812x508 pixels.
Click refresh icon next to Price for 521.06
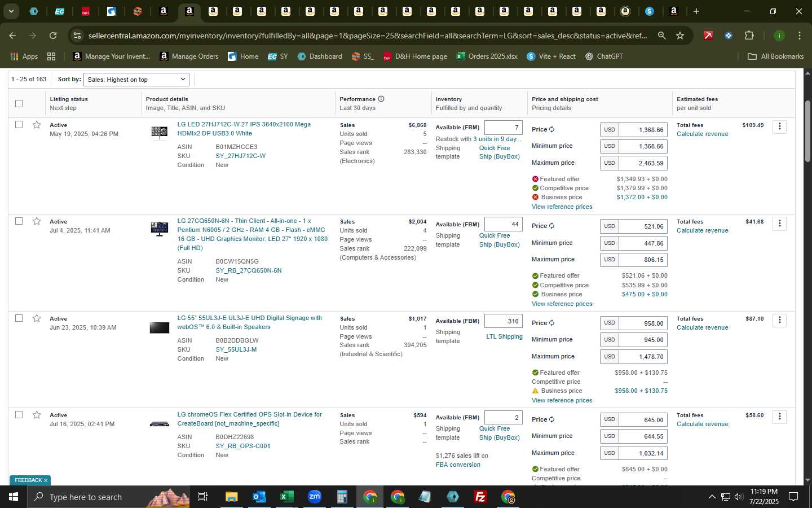point(551,226)
